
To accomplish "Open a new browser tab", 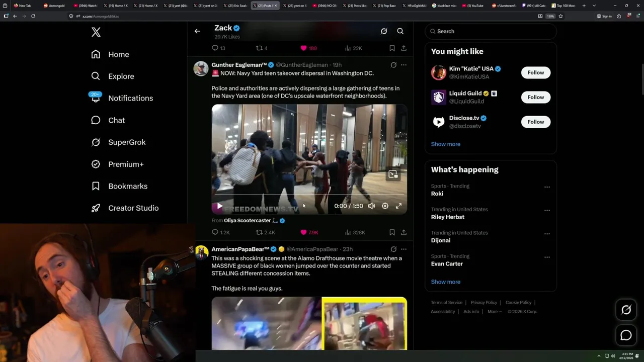I will point(584,6).
